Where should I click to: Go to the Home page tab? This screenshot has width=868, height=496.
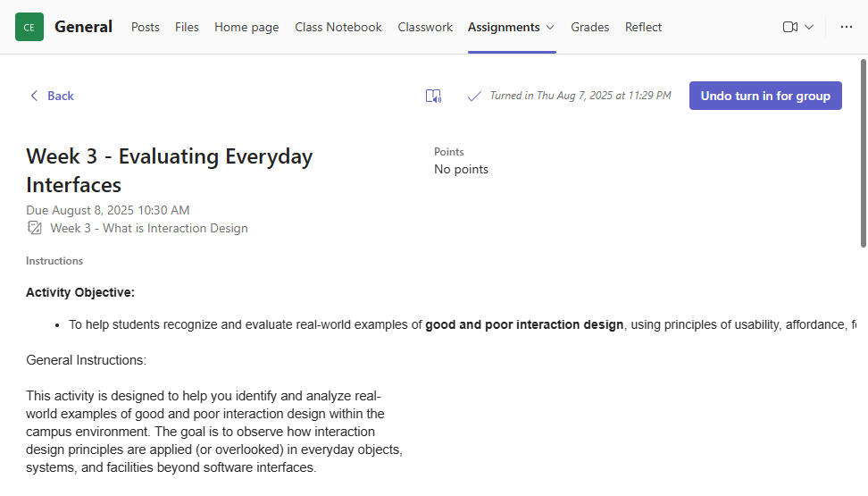tap(246, 27)
